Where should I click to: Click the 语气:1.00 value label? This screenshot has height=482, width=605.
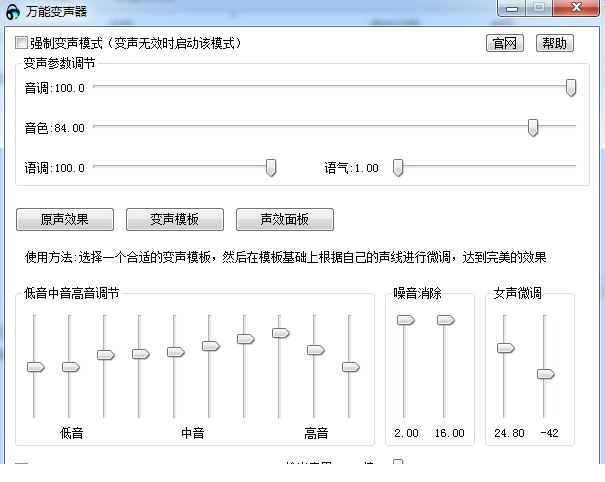[351, 168]
